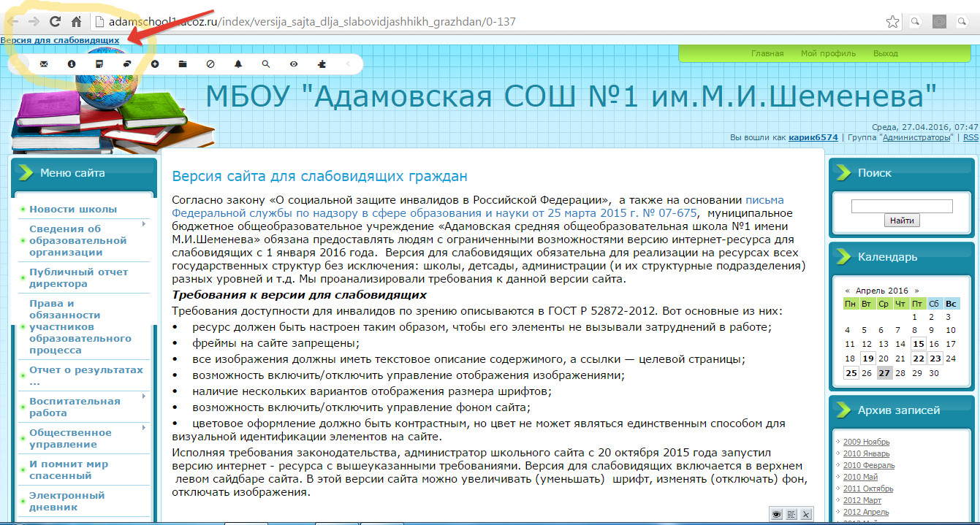
Task: Open the folder icon in admin bar
Action: (183, 64)
